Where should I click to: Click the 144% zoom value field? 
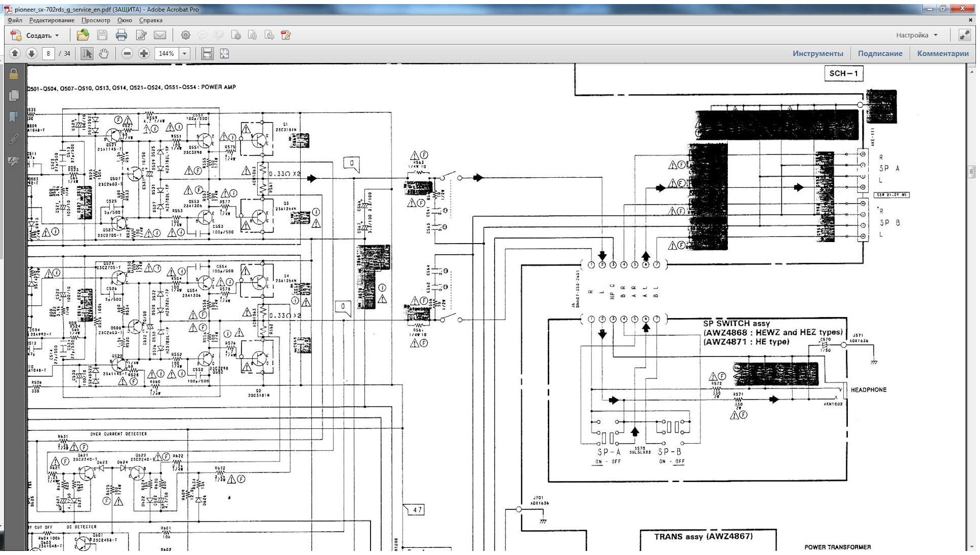pos(166,54)
